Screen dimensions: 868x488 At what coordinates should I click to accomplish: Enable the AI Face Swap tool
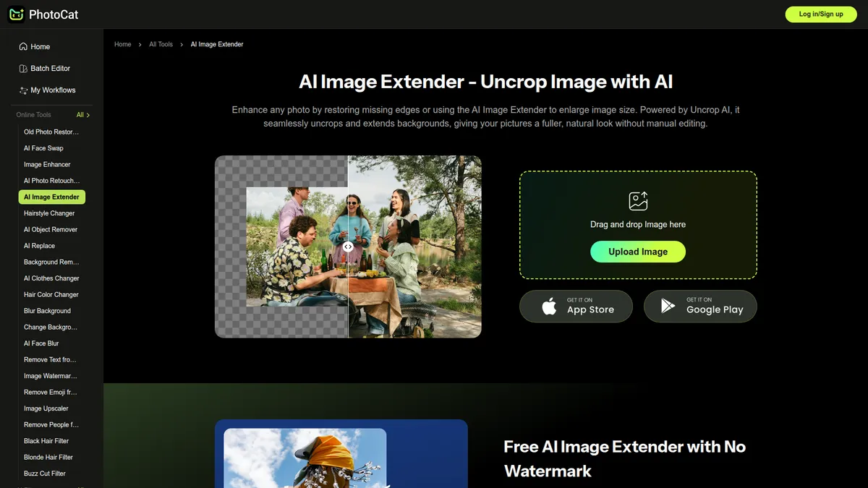click(x=43, y=147)
